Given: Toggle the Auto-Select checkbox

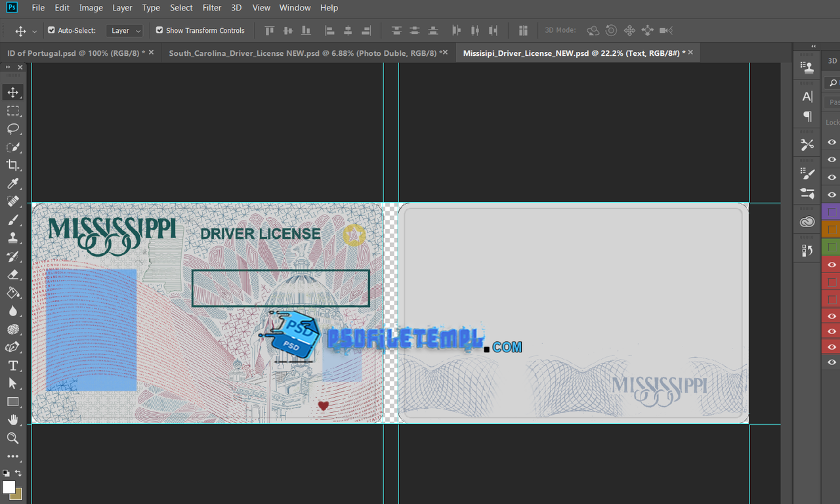Looking at the screenshot, I should tap(52, 30).
